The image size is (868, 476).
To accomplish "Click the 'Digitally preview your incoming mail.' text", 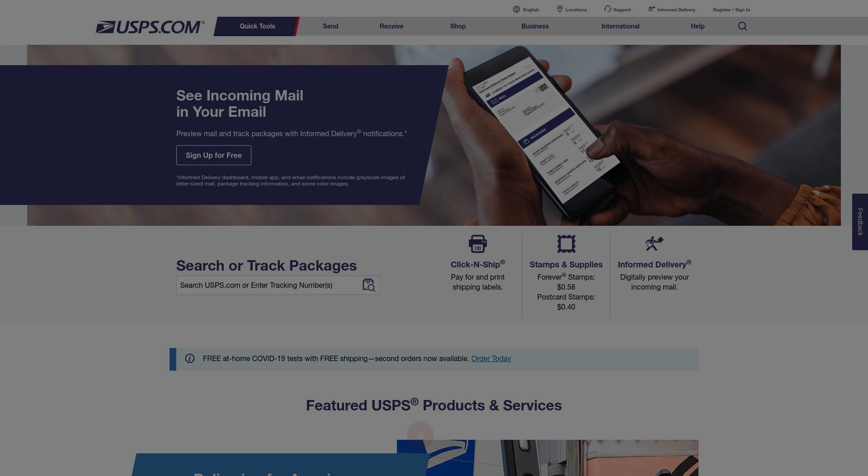I will click(x=654, y=282).
